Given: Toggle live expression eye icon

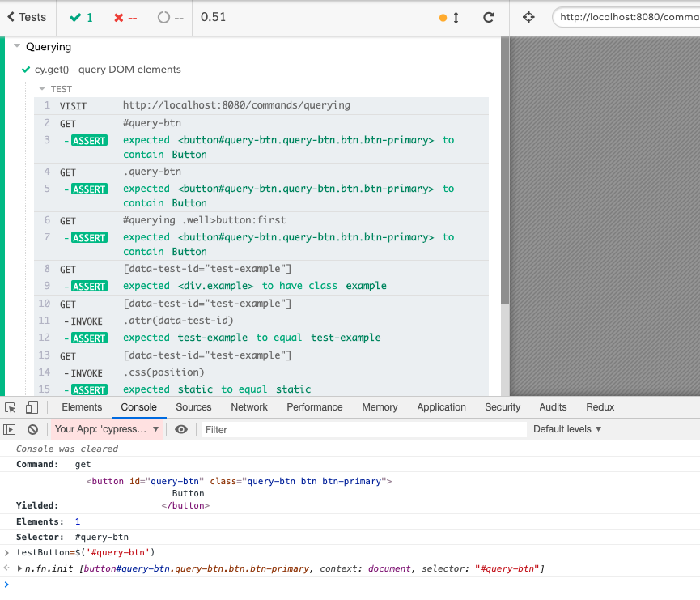Looking at the screenshot, I should (x=180, y=429).
